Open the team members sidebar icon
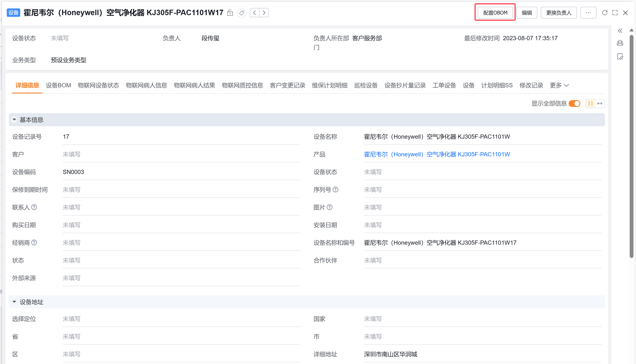 pyautogui.click(x=620, y=43)
